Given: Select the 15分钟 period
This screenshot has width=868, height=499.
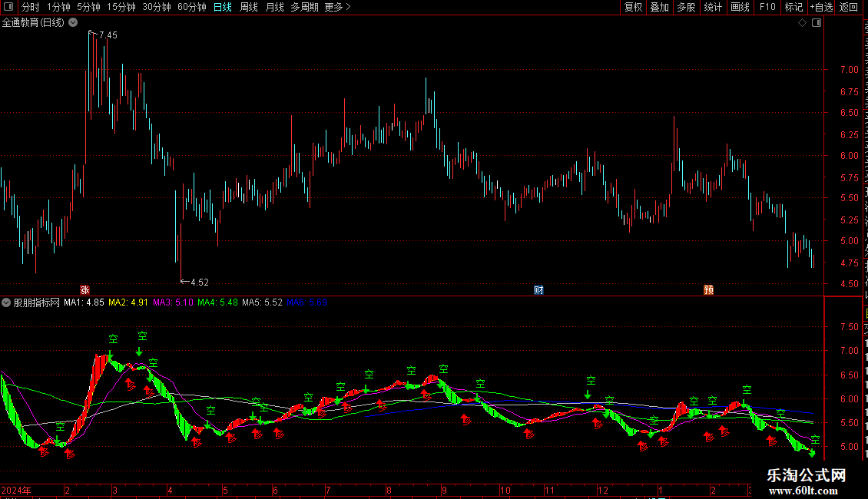Looking at the screenshot, I should pos(121,7).
